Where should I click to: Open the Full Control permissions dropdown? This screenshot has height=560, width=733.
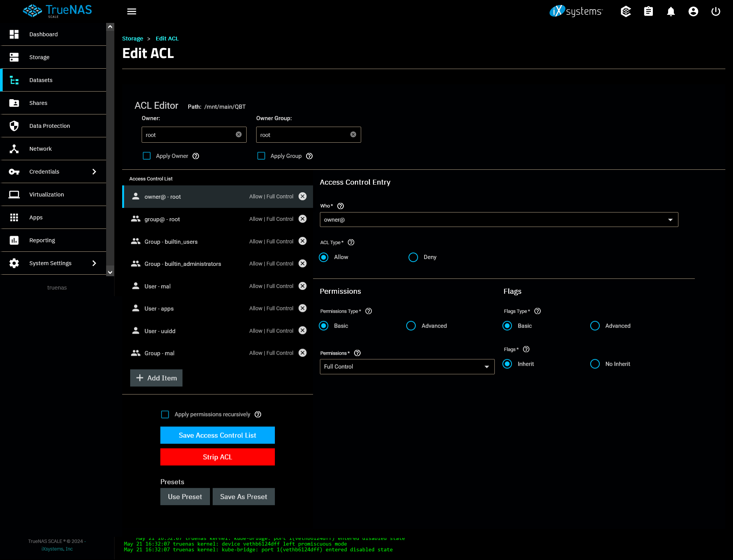407,367
